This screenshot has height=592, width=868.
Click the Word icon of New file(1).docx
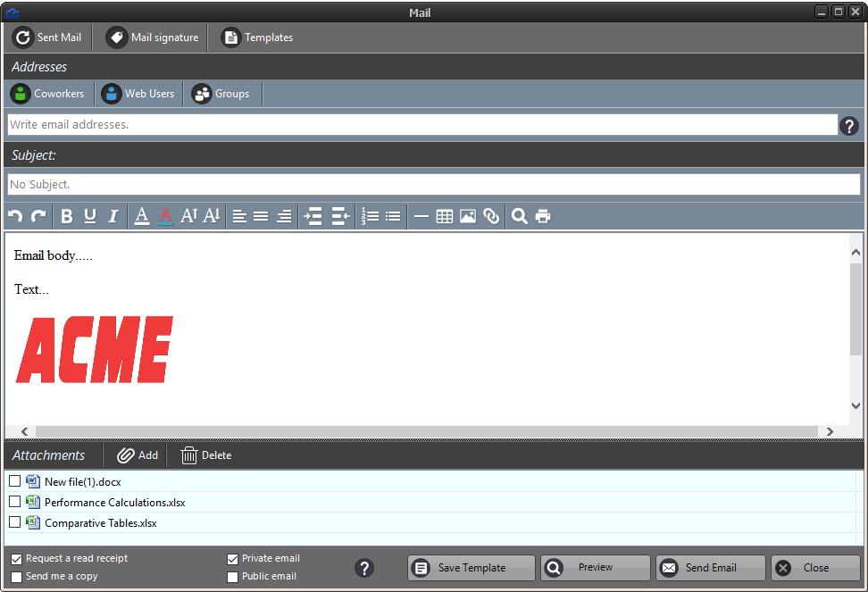point(33,481)
